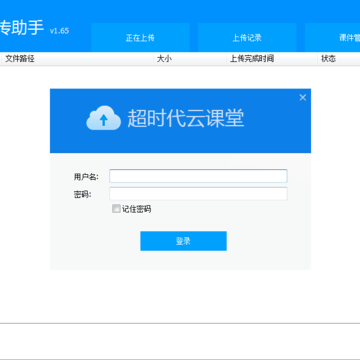Click the 大小 column header
The height and width of the screenshot is (360, 360).
coord(190,59)
